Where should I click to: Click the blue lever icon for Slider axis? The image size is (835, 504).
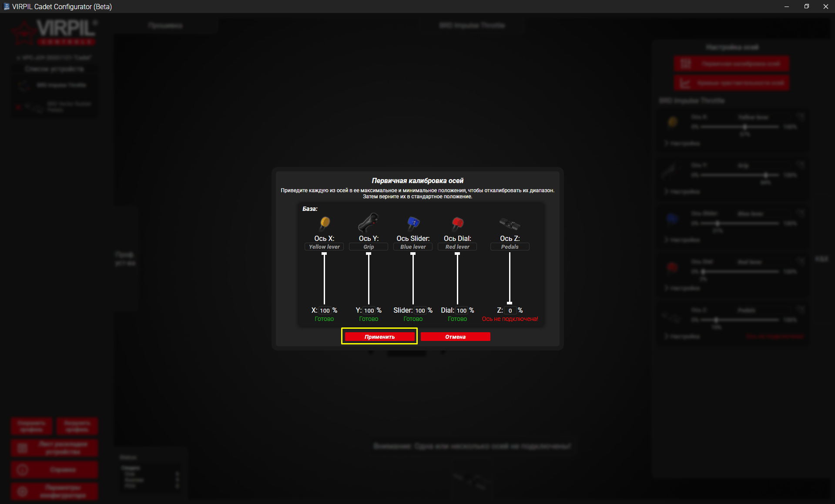coord(413,223)
